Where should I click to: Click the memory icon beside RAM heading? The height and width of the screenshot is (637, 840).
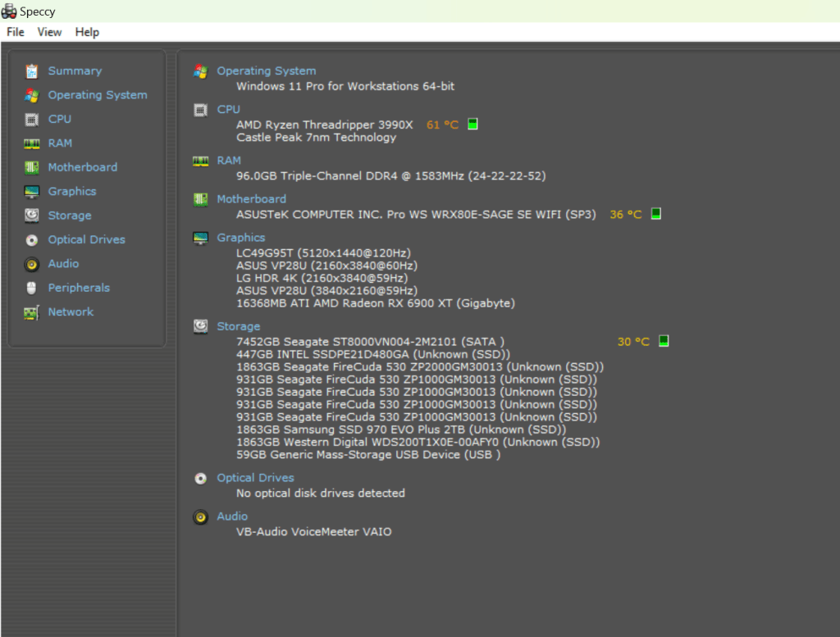pos(200,162)
